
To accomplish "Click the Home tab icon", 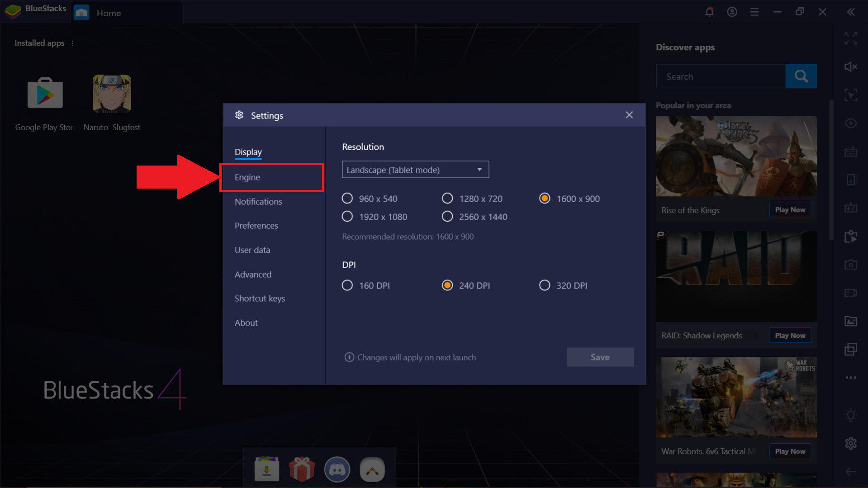I will [81, 13].
